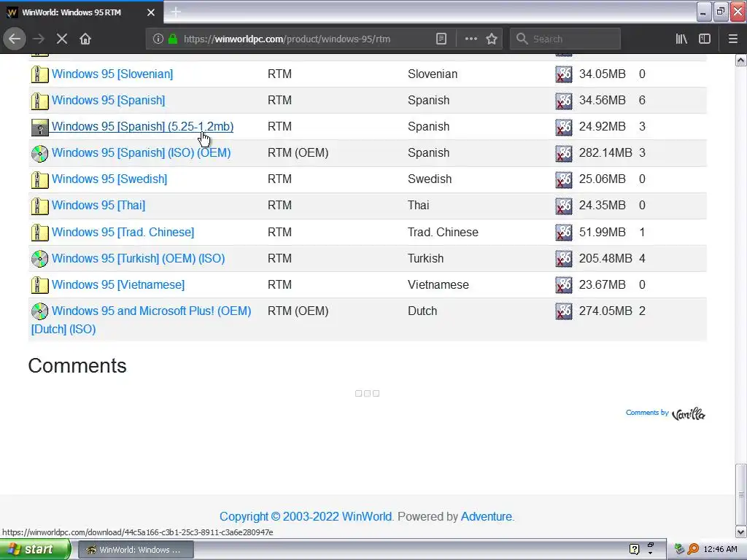The image size is (747, 560).
Task: Click the x86 architecture icon in Thai row
Action: coord(564,206)
